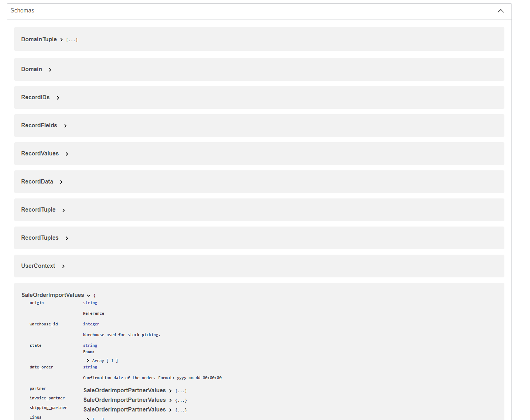Click the DomainTuple schema name
This screenshot has height=420, width=530.
pos(39,39)
